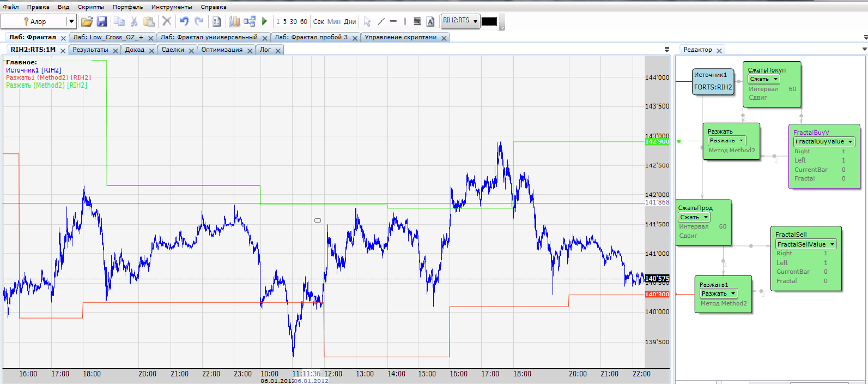Open the Сделки sub-tab
Image resolution: width=868 pixels, height=384 pixels.
click(x=173, y=50)
